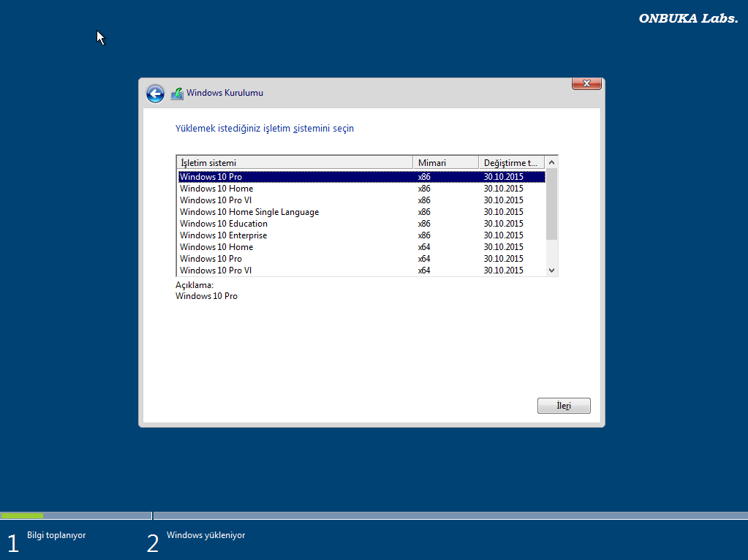Click the scrollbar down arrow
This screenshot has height=560, width=748.
(x=551, y=270)
